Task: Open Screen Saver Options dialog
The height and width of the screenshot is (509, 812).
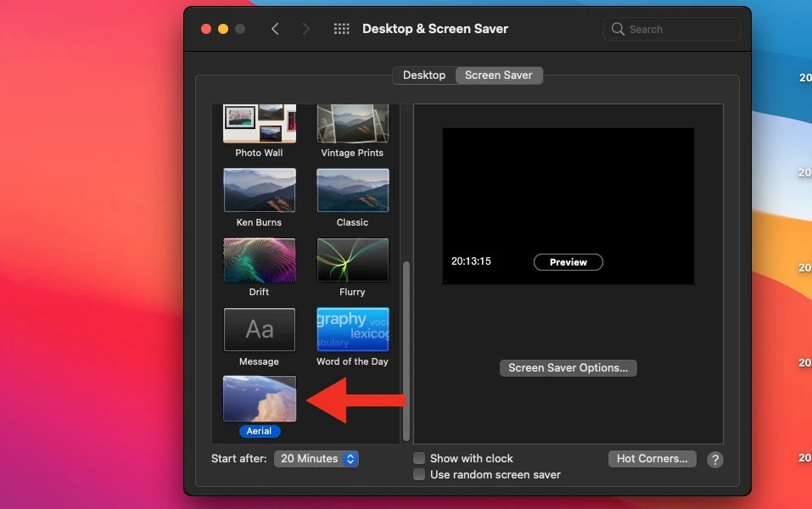Action: [568, 367]
